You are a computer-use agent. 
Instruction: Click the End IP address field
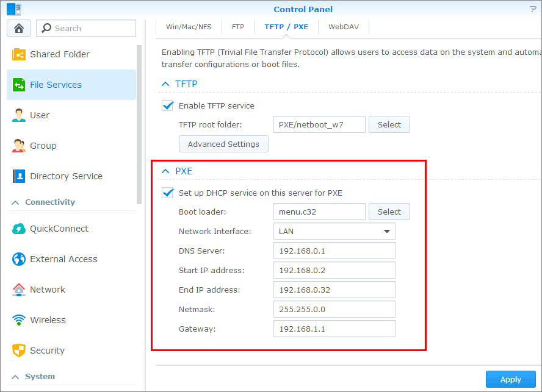(334, 290)
